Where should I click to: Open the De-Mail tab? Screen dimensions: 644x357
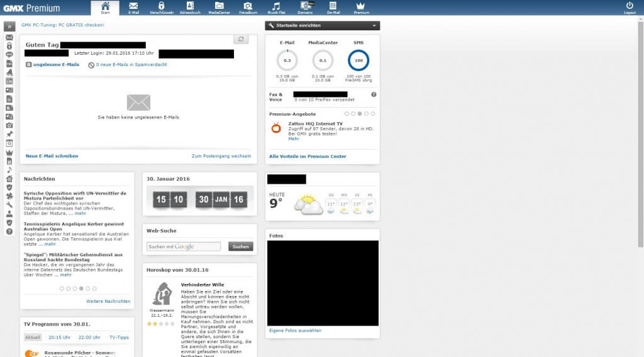pos(333,8)
